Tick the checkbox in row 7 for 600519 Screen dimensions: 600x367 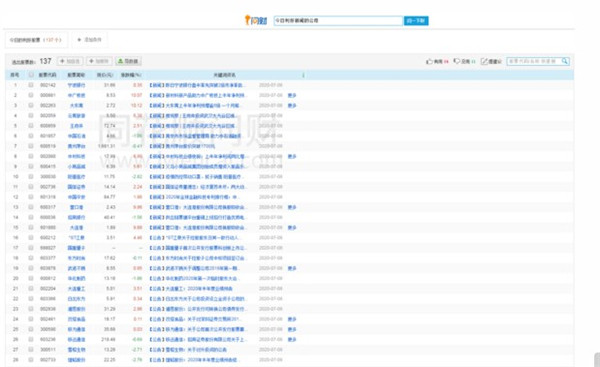point(31,146)
